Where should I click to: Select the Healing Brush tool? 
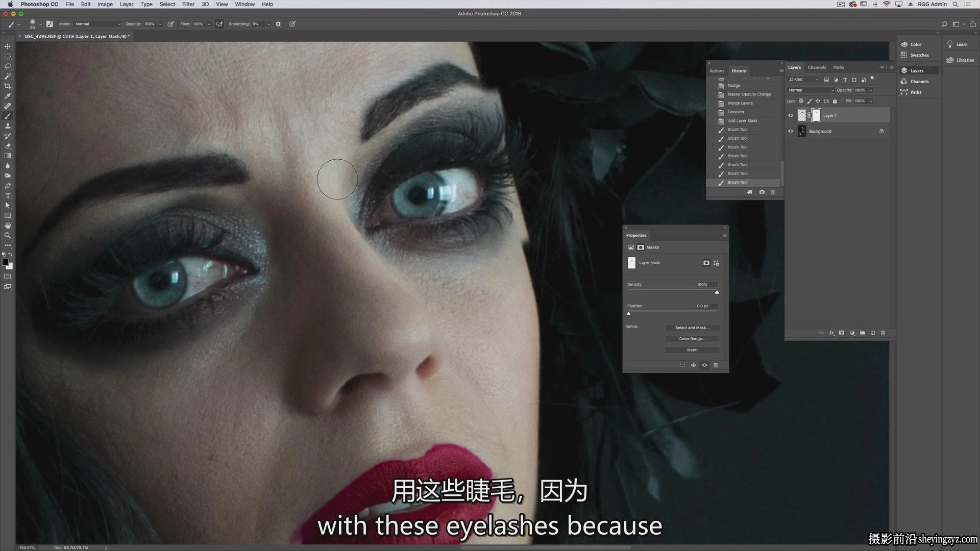8,106
